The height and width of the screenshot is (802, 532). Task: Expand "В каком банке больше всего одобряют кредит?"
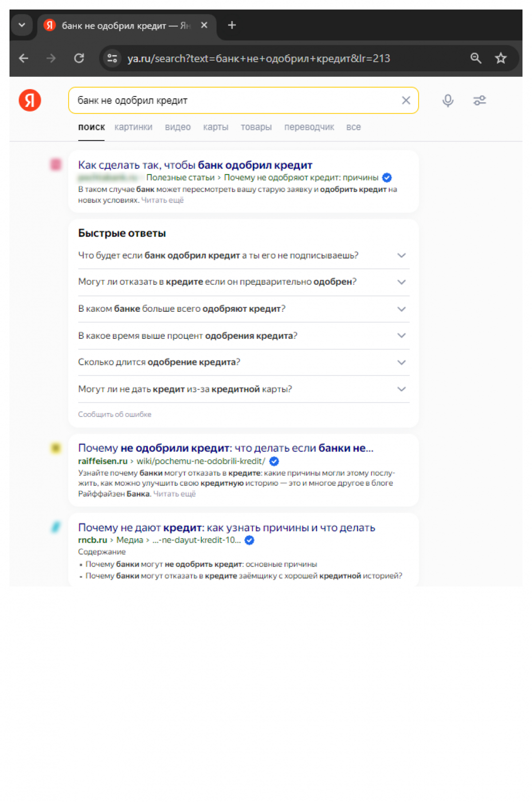(401, 309)
